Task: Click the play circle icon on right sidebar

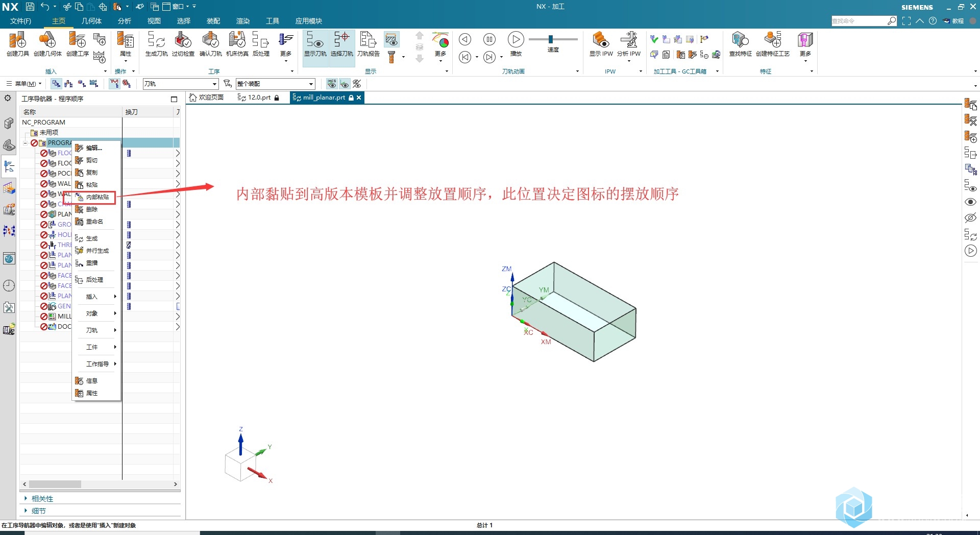Action: pos(970,251)
